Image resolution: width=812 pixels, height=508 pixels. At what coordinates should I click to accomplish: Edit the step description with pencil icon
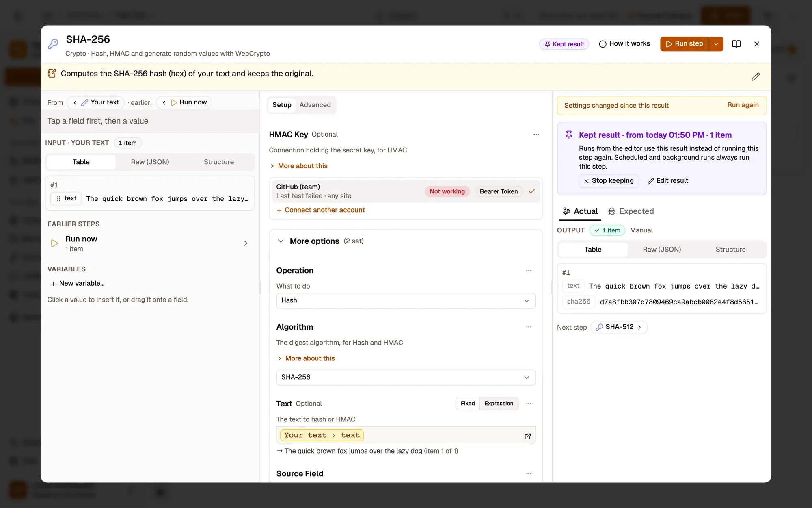[x=755, y=77]
